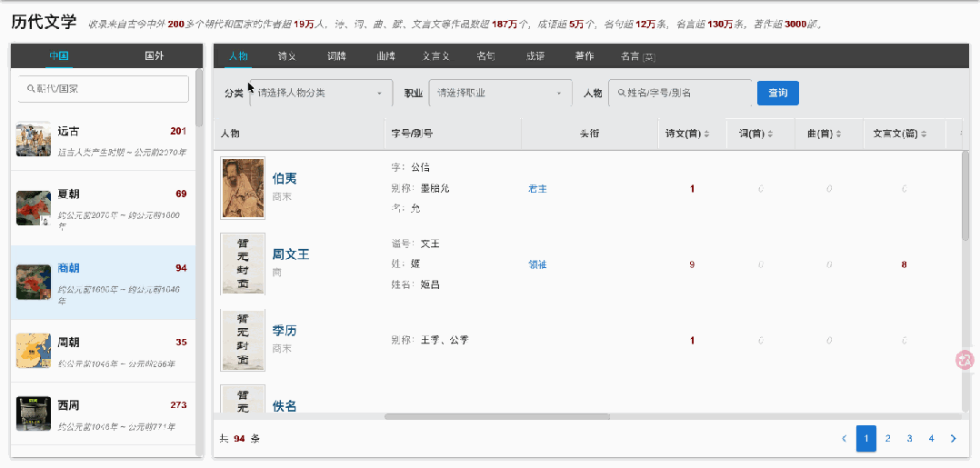Open the 著作 tab
This screenshot has height=468, width=980.
point(585,55)
